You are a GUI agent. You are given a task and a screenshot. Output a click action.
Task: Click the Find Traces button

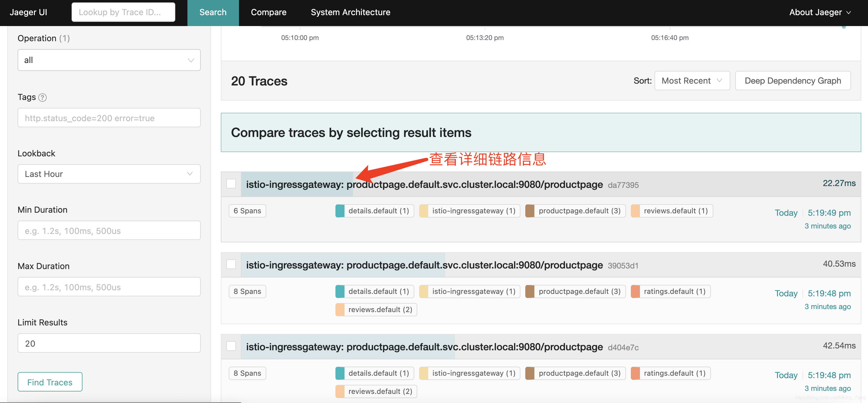point(50,382)
